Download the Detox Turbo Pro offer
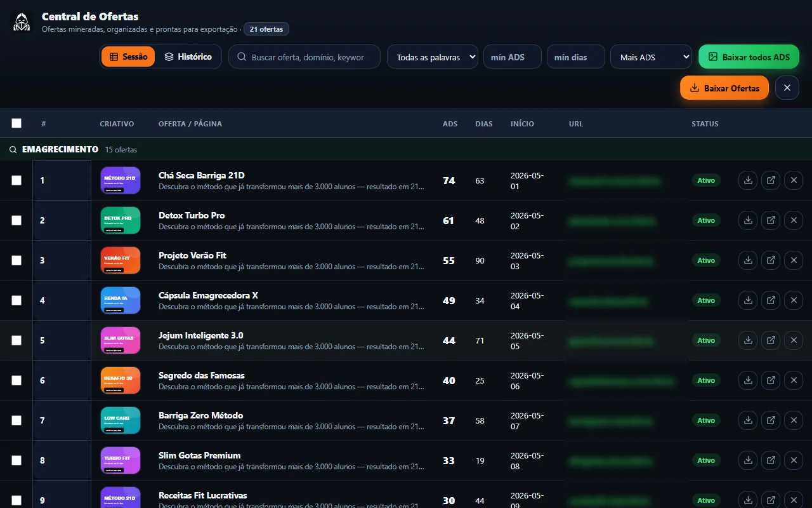Image resolution: width=812 pixels, height=508 pixels. pyautogui.click(x=748, y=220)
